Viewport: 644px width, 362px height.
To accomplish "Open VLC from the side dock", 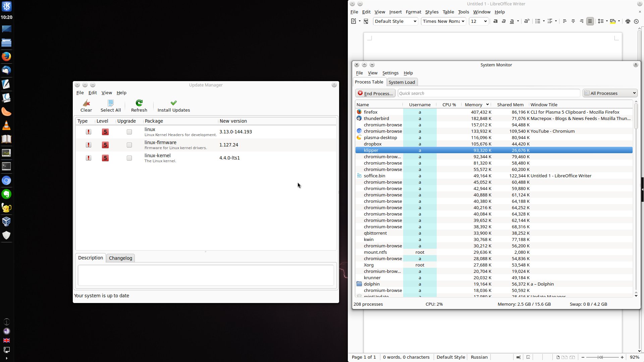I will tap(6, 125).
